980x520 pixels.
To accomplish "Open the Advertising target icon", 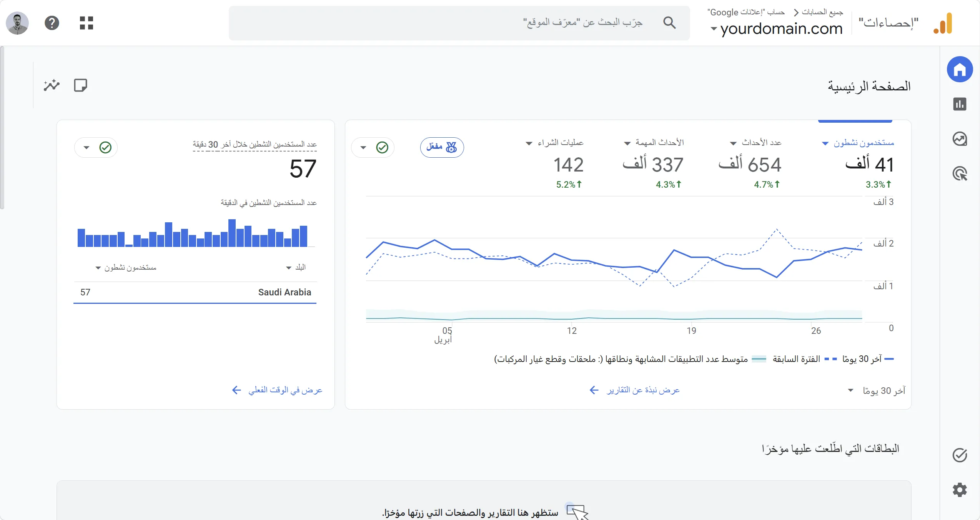I will (x=960, y=173).
